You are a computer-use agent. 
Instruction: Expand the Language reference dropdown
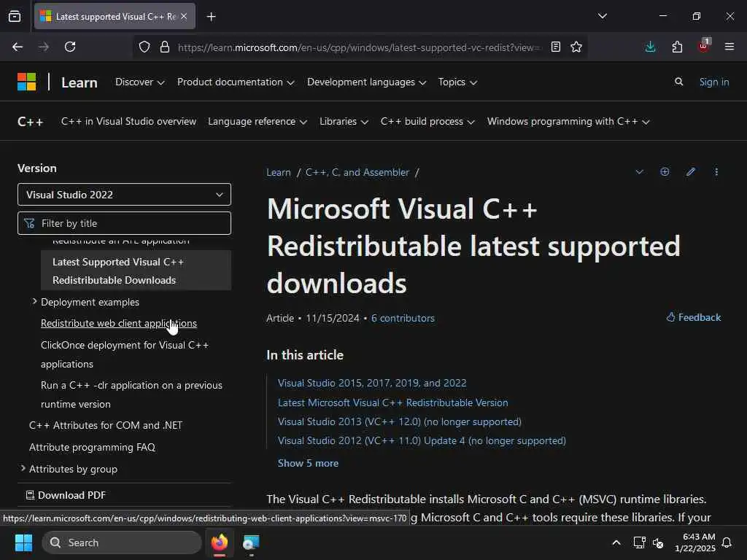coord(258,122)
